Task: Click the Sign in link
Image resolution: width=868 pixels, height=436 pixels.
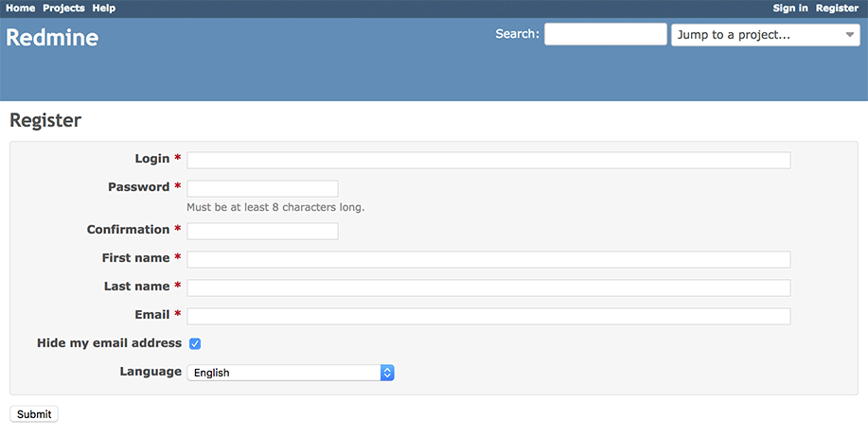Action: 790,9
